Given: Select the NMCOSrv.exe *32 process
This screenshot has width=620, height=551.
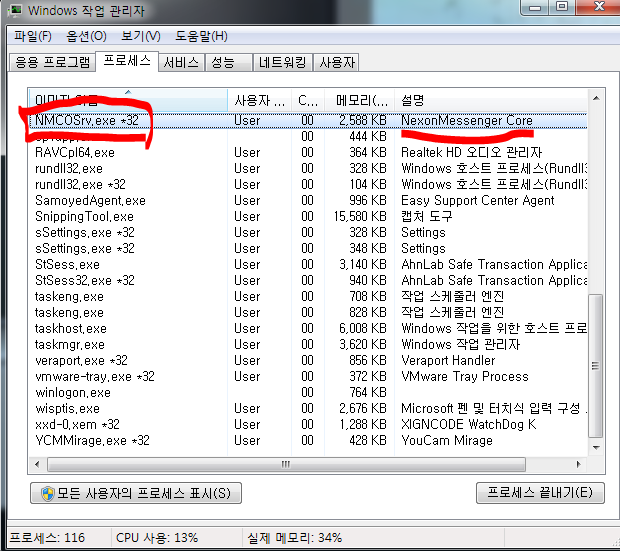Looking at the screenshot, I should point(308,120).
